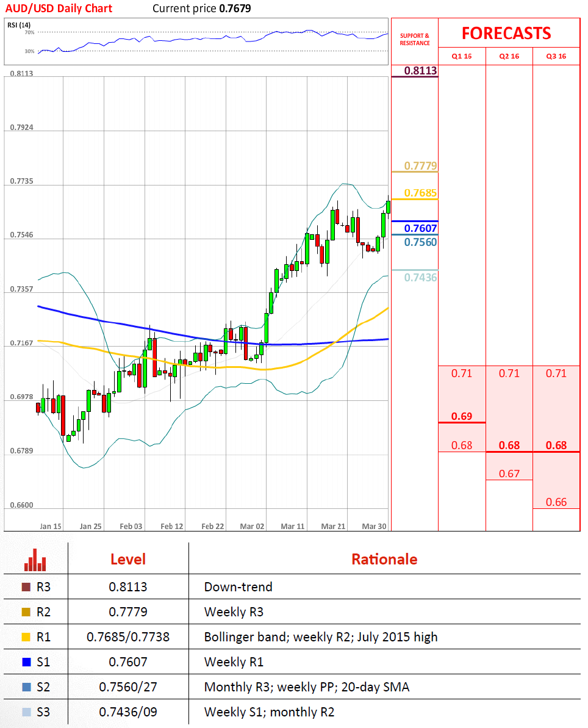This screenshot has width=588, height=728.
Task: Click the FORECASTS heading
Action: click(506, 34)
